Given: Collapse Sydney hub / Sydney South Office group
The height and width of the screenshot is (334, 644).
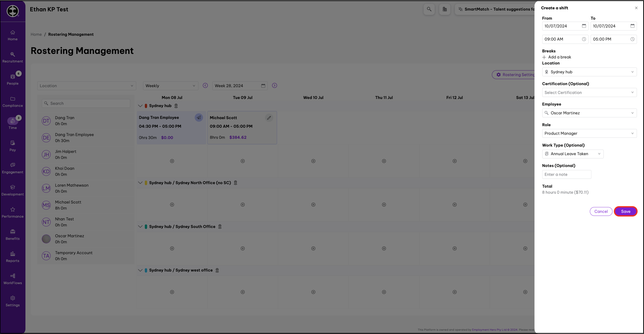Looking at the screenshot, I should point(140,226).
